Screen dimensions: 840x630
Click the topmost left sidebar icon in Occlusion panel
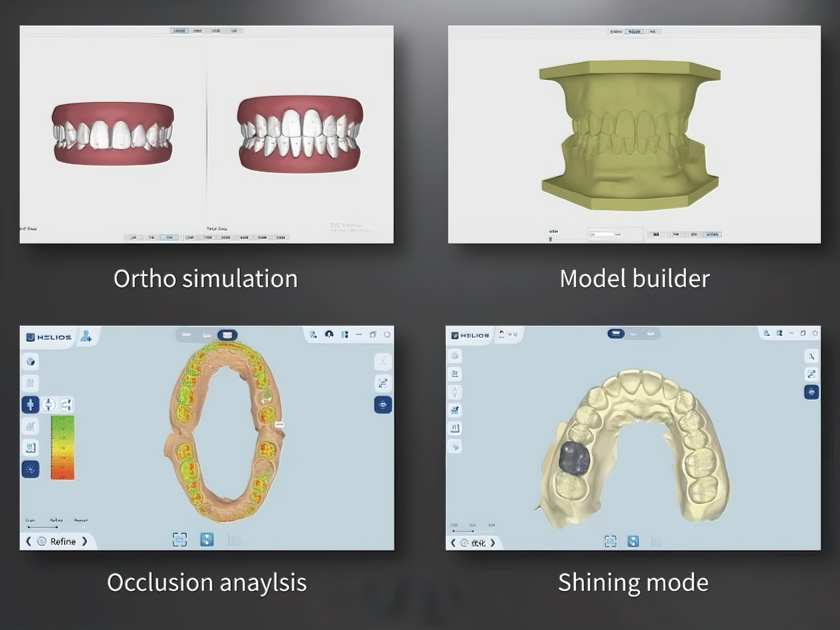(x=31, y=362)
